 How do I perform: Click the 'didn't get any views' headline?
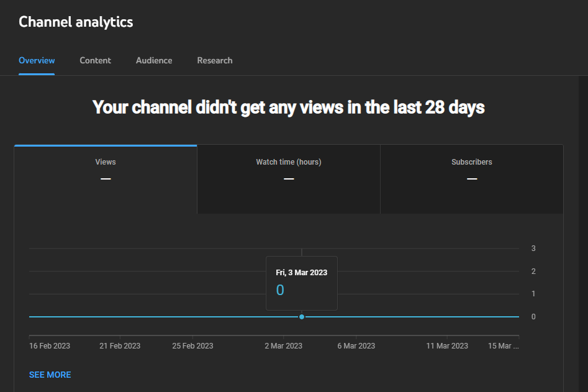click(288, 107)
